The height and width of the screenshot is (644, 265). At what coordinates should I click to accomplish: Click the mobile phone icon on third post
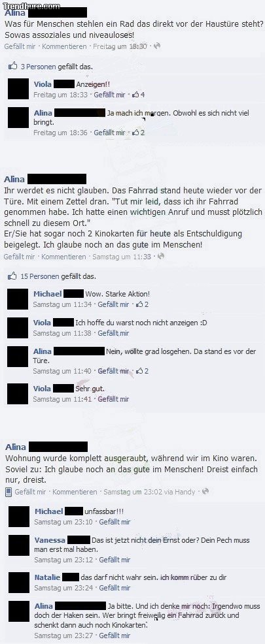9,492
